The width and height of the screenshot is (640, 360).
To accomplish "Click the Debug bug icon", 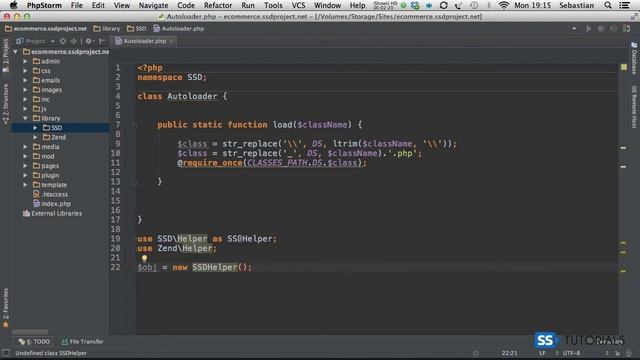I will [x=601, y=29].
